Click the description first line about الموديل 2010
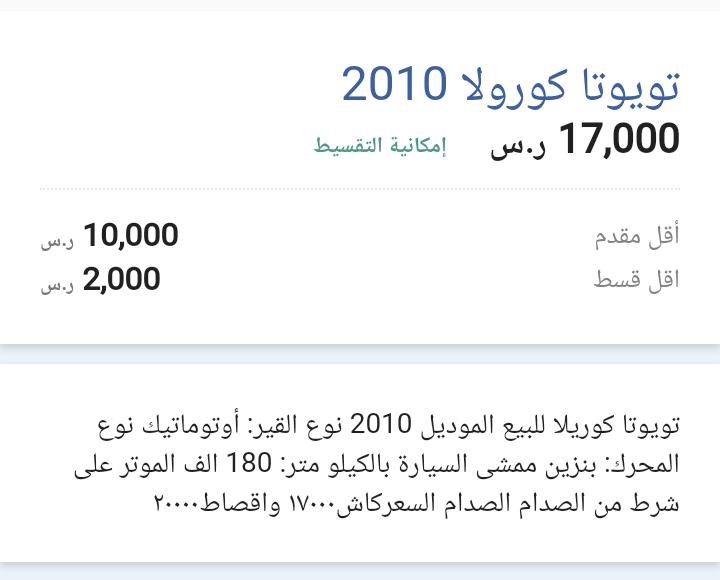720x580 pixels. (x=388, y=425)
